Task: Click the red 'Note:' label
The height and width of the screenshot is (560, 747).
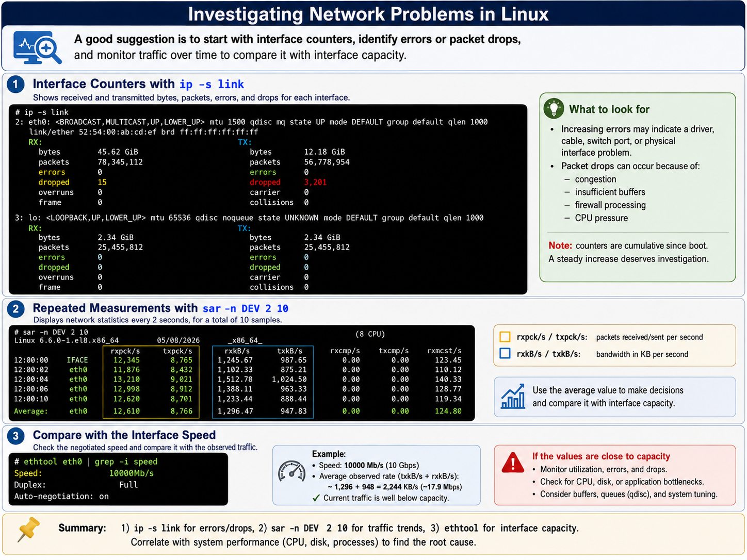Action: point(560,246)
